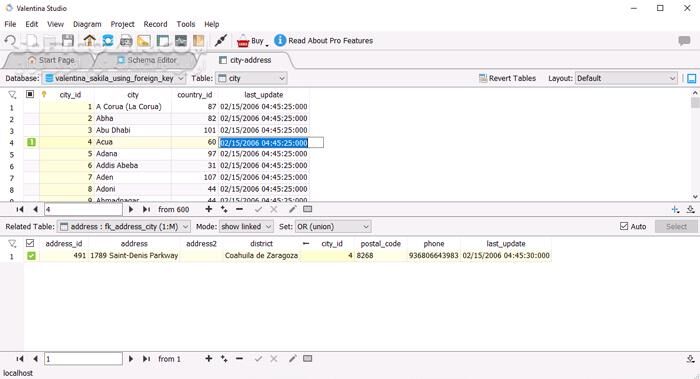The image size is (700, 379).
Task: Click the refresh/undo arrow toolbar icon
Action: (10, 41)
